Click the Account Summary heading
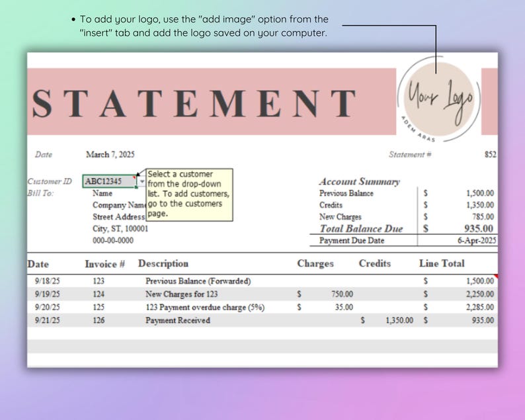The width and height of the screenshot is (525, 420). tap(359, 181)
